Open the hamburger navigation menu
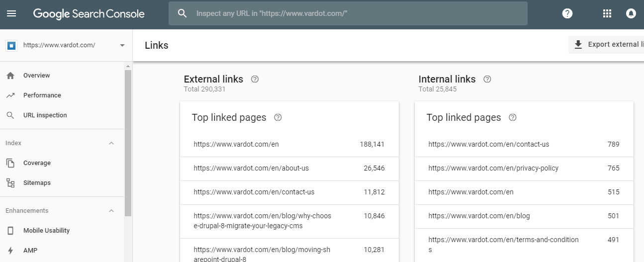644x262 pixels. click(11, 14)
